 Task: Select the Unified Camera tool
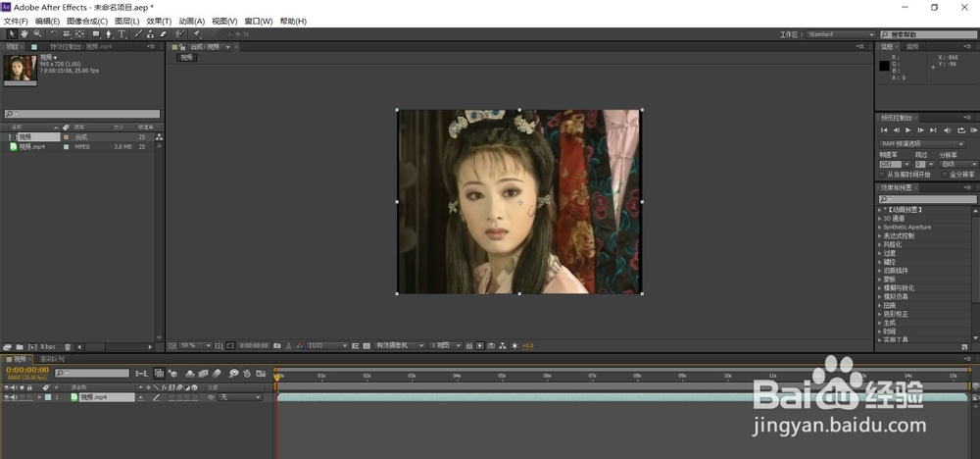pyautogui.click(x=67, y=33)
